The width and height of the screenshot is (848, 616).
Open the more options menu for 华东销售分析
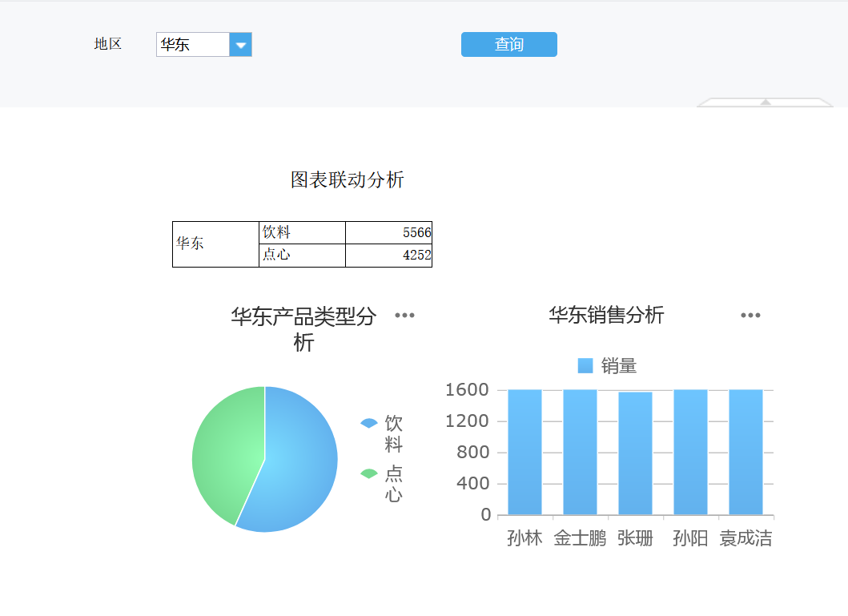750,316
